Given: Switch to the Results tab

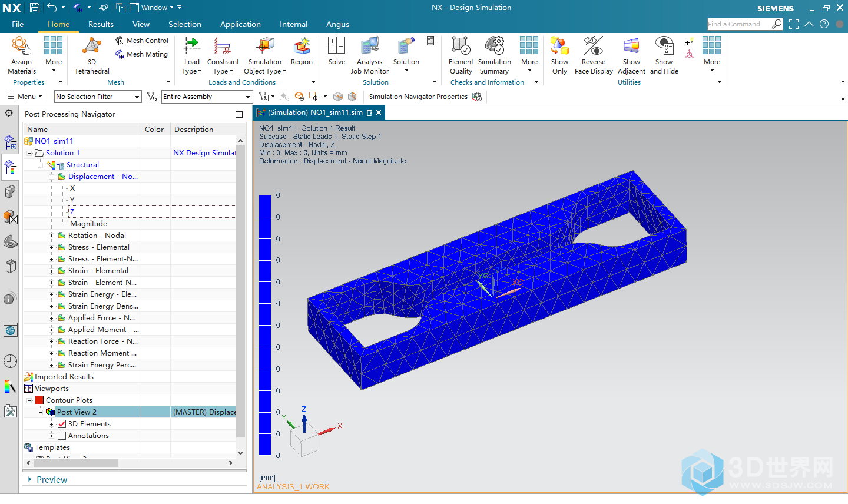Looking at the screenshot, I should tap(101, 24).
